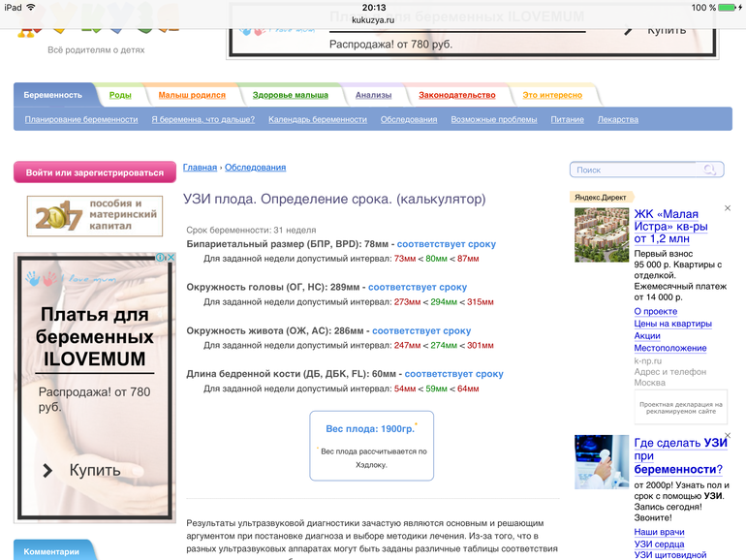Dismiss the 'Где сделать УЗИ' ad
The height and width of the screenshot is (560, 746).
728,436
